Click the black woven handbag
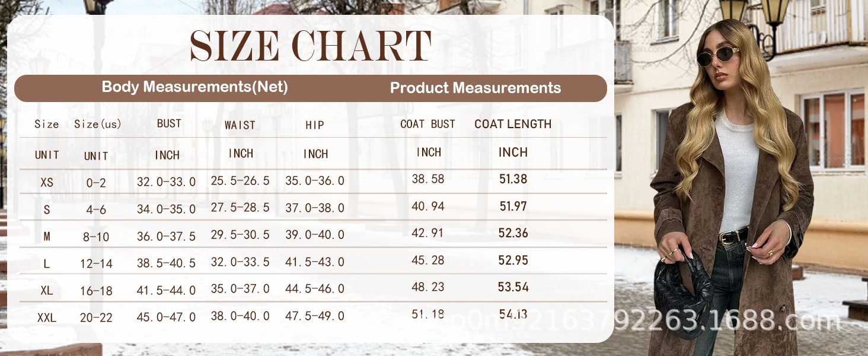Screen dimensions: 868x356 (682, 297)
